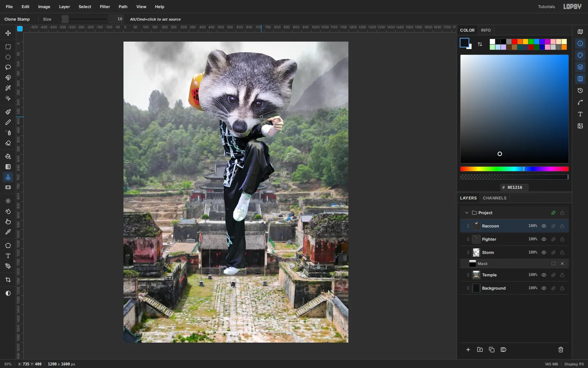Toggle lock on the Fighter layer

562,239
